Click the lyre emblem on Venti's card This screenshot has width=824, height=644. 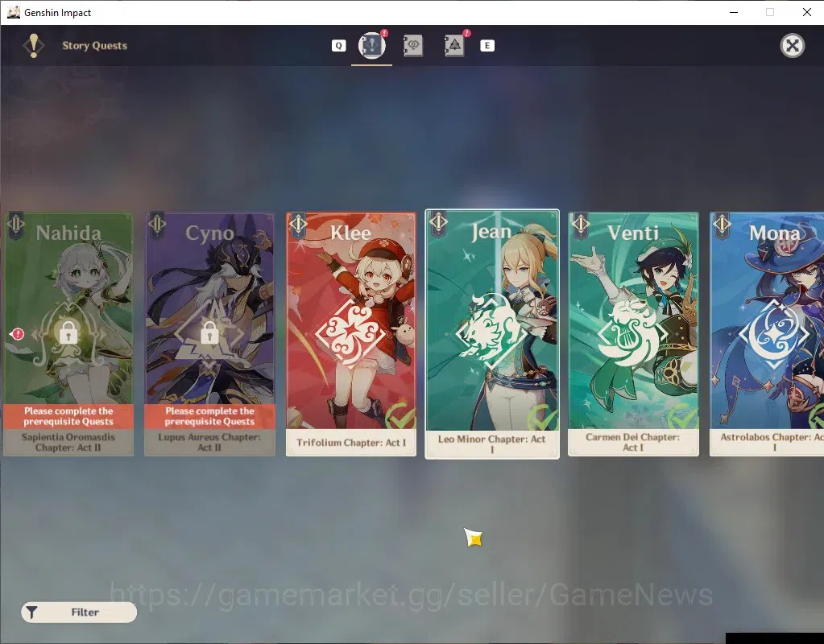click(632, 333)
